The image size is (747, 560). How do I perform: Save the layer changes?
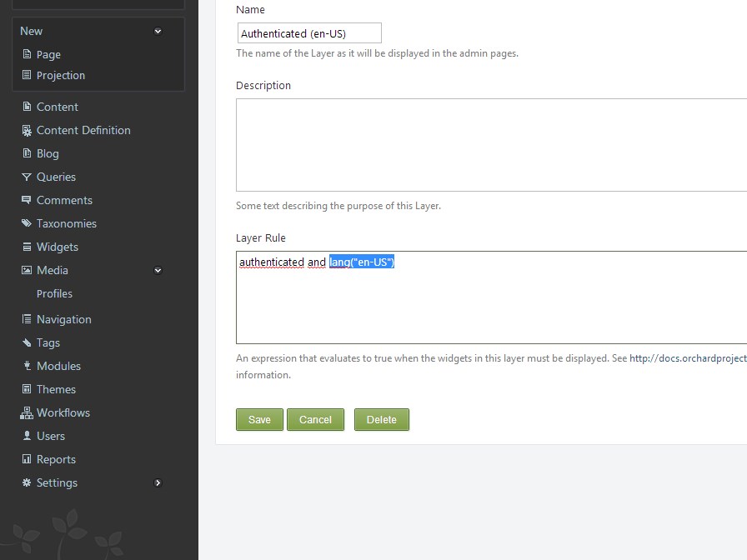point(259,419)
